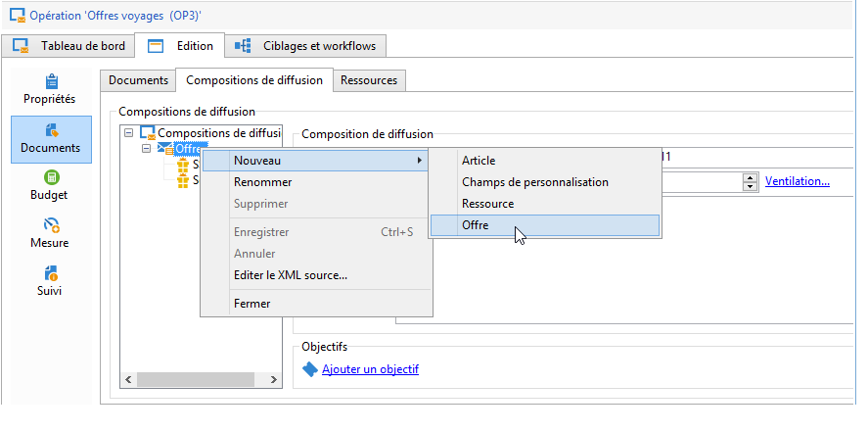Viewport: 868px width, 432px height.
Task: Select Editer le XML source... menu entry
Action: point(291,275)
